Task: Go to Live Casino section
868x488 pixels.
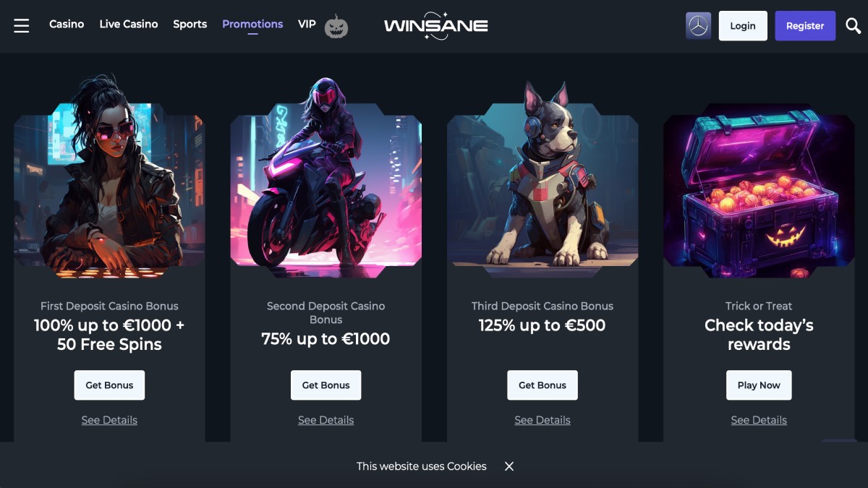Action: click(x=129, y=24)
